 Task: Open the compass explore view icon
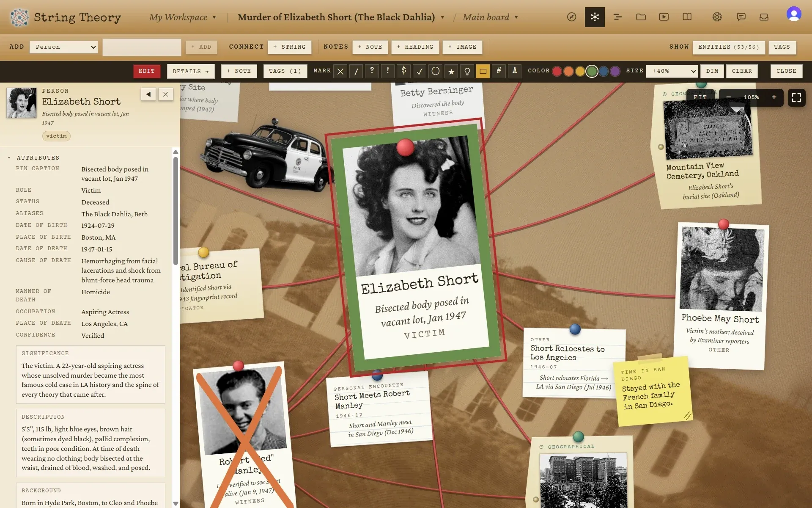tap(571, 17)
